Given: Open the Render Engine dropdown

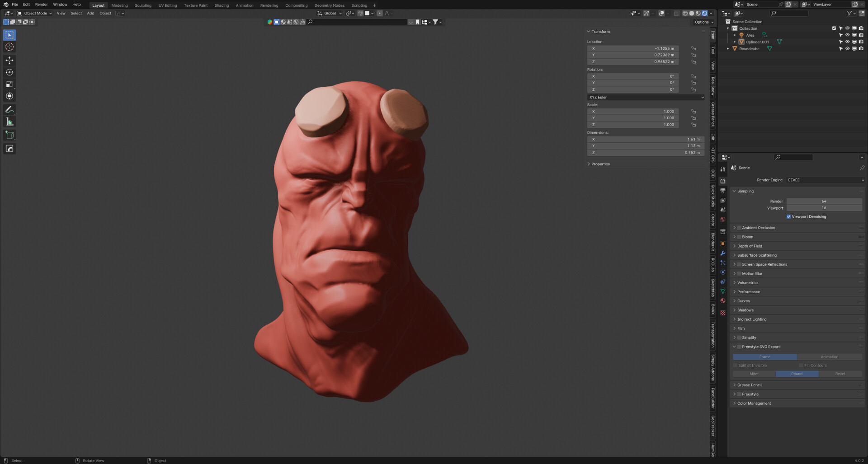Looking at the screenshot, I should [x=825, y=180].
